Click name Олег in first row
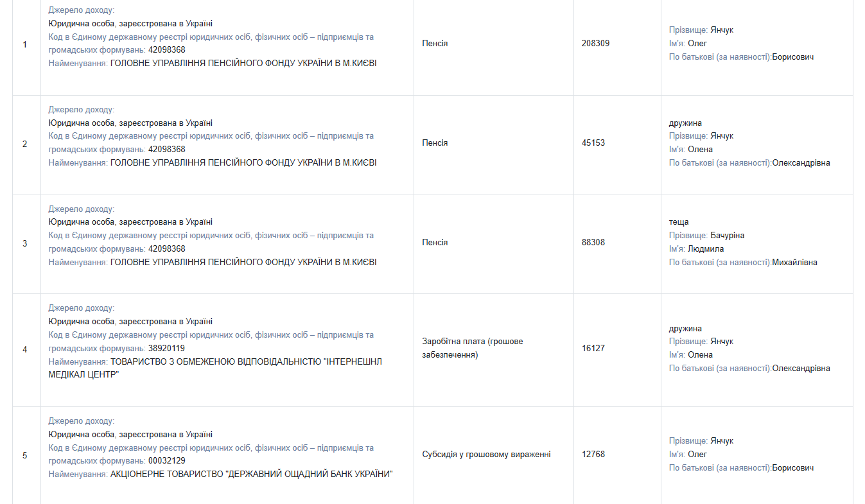 pyautogui.click(x=697, y=44)
